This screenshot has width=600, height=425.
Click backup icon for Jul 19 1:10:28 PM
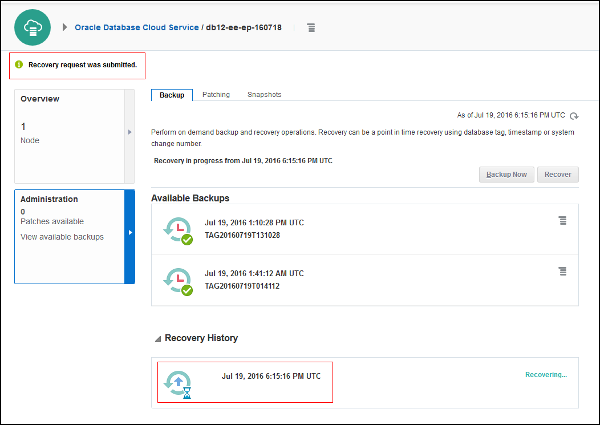(178, 230)
